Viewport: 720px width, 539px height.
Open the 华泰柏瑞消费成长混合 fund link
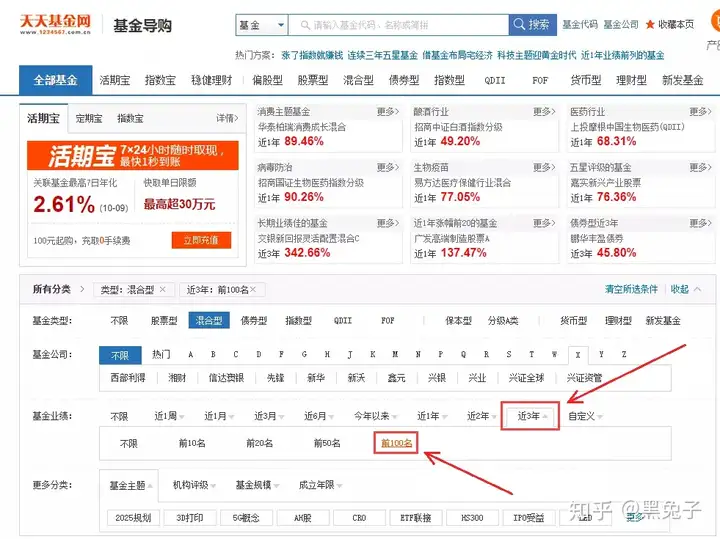pos(302,127)
